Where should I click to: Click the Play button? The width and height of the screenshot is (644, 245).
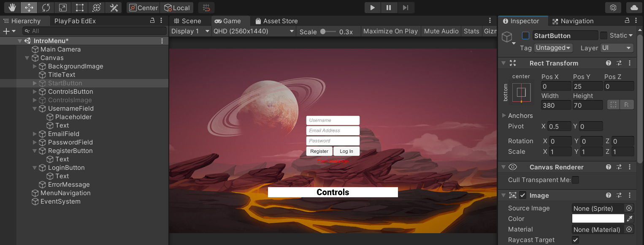[372, 8]
